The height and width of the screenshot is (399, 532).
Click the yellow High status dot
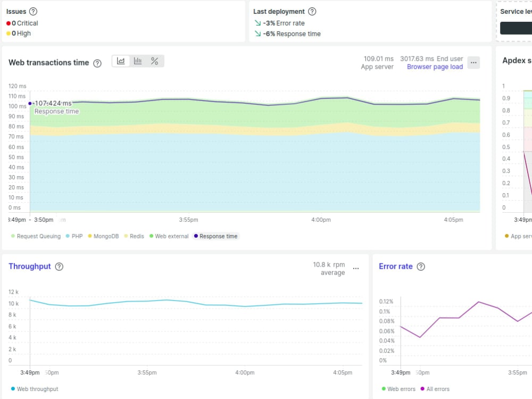(x=9, y=33)
